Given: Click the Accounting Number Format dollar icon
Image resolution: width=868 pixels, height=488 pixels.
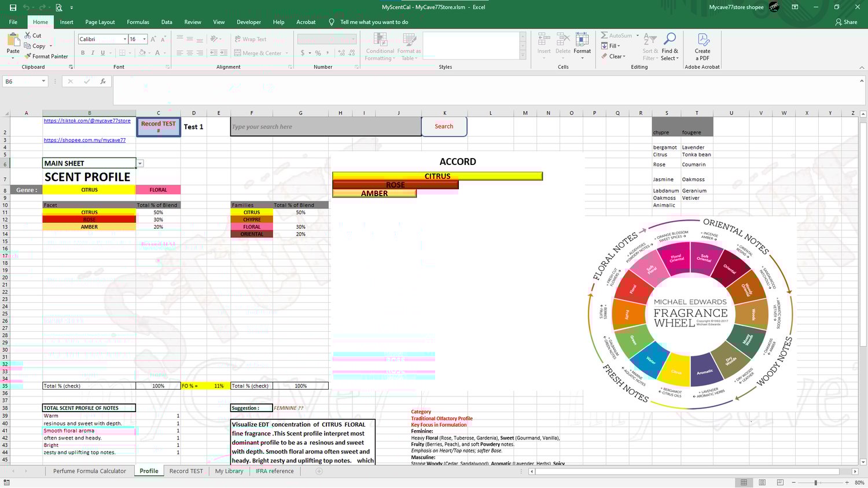Looking at the screenshot, I should tap(302, 53).
